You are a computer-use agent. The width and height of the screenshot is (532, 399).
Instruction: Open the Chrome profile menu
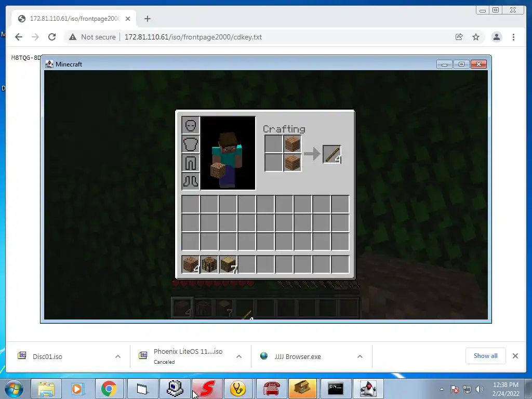[497, 37]
